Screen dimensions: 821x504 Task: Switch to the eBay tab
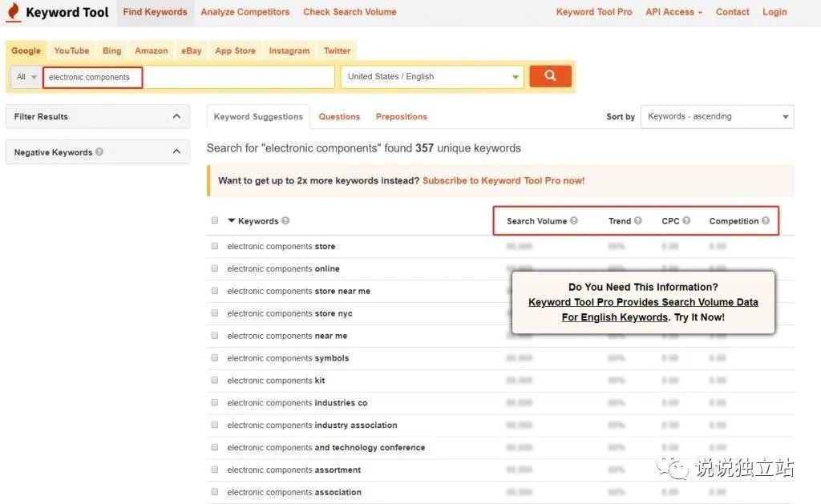point(191,50)
